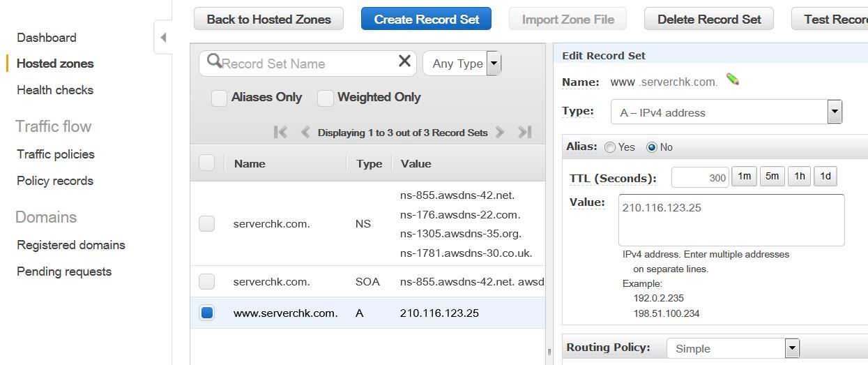Click ns-1781.awsdns-30.co.uk. name server value

(466, 253)
